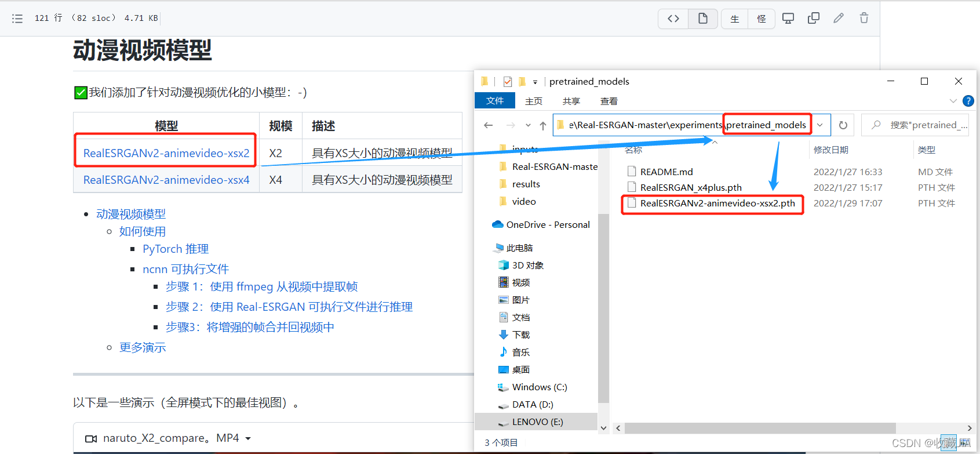Select RealESRGAN_x4plus.pth file

pos(691,187)
